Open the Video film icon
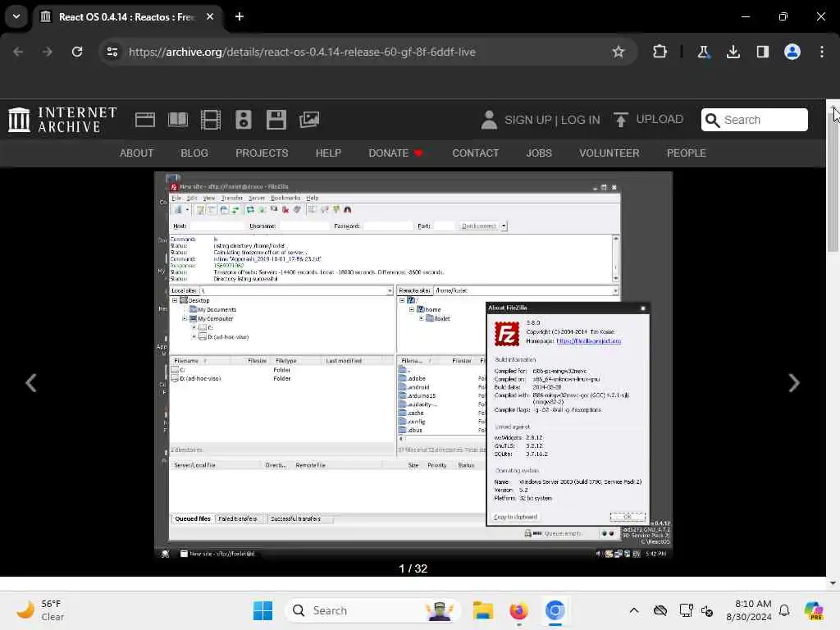This screenshot has height=630, width=840. click(x=211, y=120)
